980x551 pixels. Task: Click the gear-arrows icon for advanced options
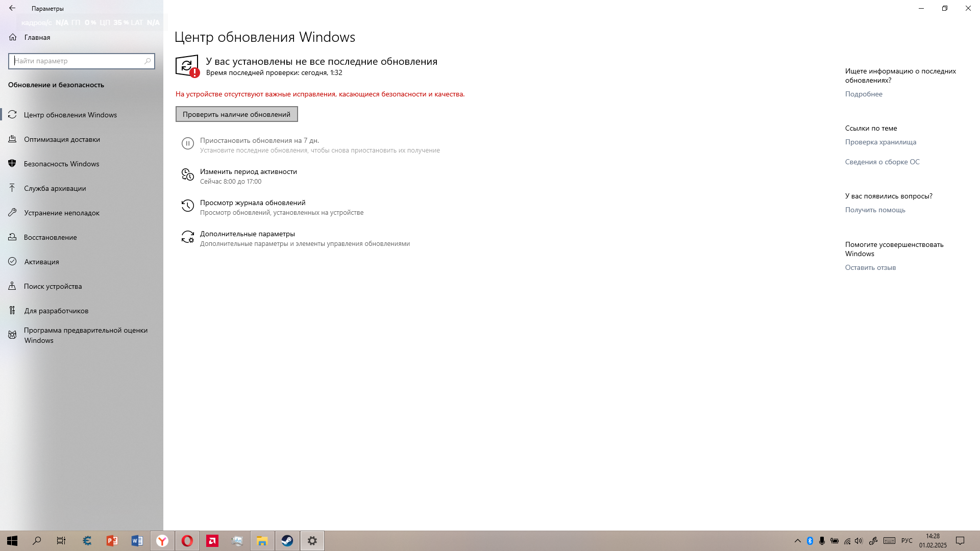(187, 237)
